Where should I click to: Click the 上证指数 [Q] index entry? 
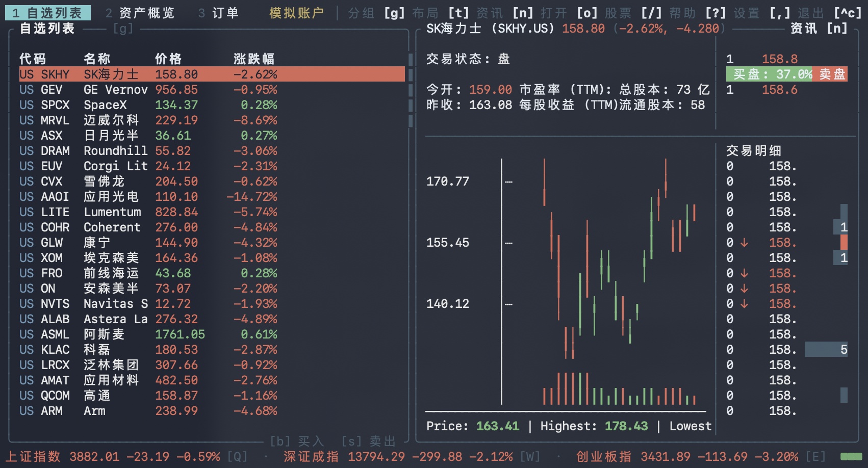126,456
